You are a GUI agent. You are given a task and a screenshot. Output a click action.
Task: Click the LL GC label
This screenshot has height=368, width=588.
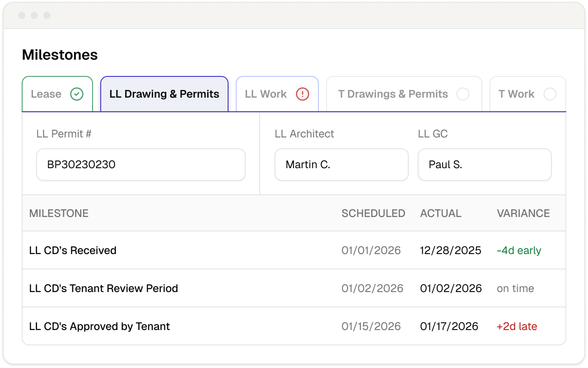(433, 134)
